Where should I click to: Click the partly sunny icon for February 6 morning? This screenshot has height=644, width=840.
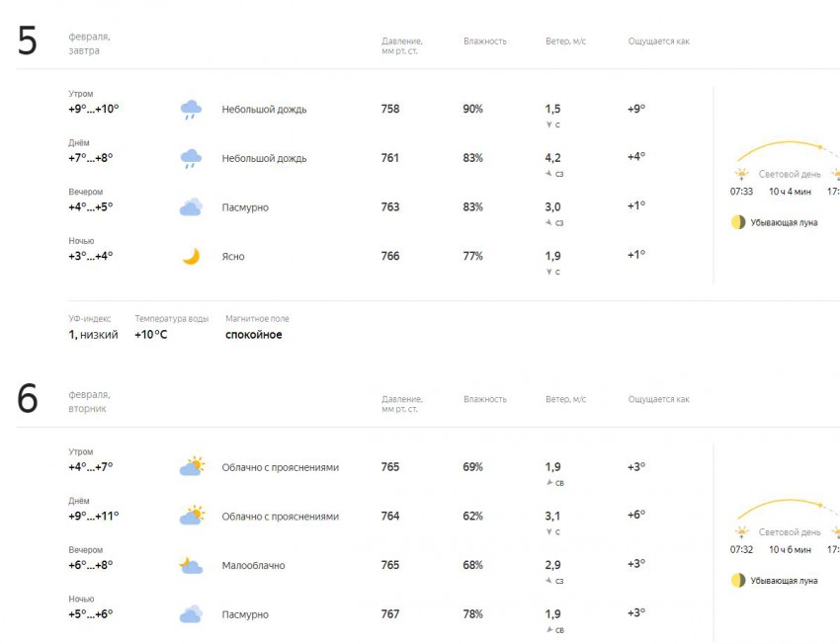coord(192,467)
